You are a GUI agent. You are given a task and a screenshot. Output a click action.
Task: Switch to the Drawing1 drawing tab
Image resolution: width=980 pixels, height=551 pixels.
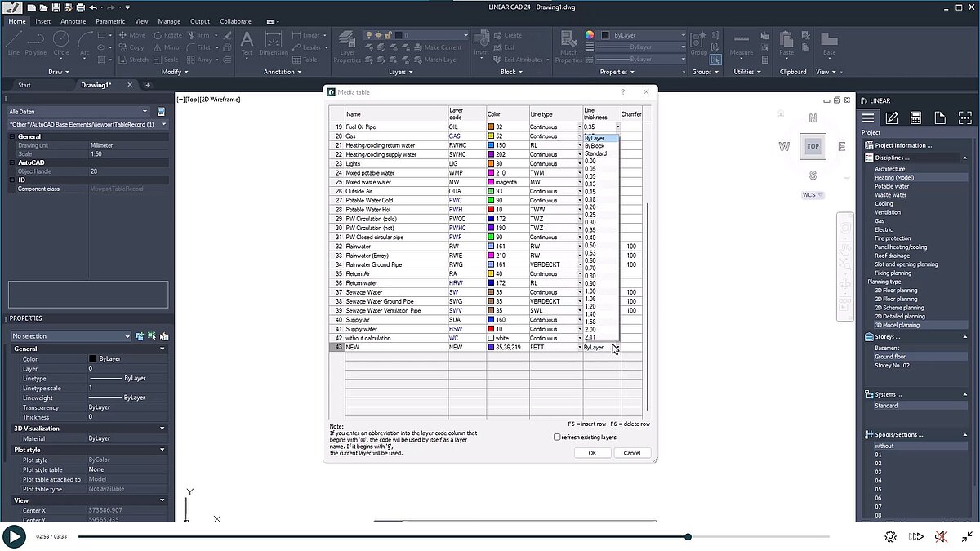pyautogui.click(x=96, y=83)
